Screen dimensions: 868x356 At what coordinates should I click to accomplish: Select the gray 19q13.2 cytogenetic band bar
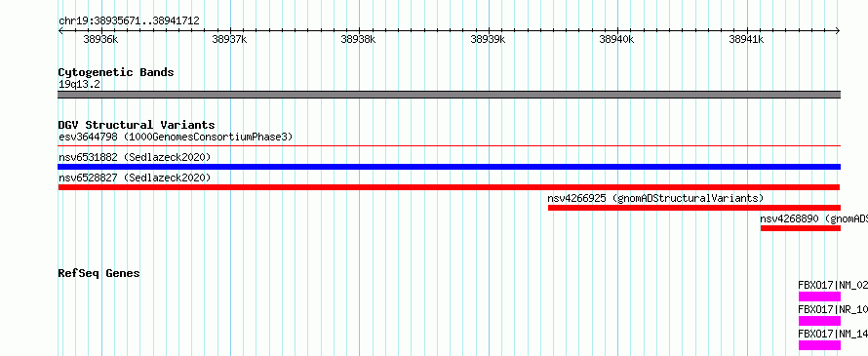tap(449, 95)
